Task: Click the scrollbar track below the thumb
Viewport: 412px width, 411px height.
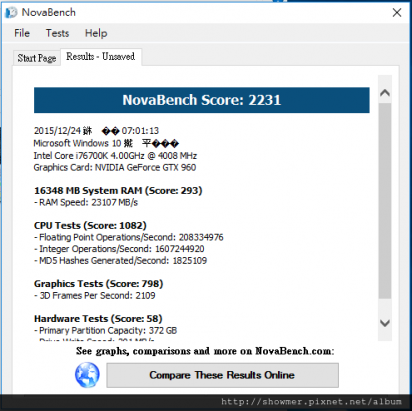Action: [x=385, y=307]
